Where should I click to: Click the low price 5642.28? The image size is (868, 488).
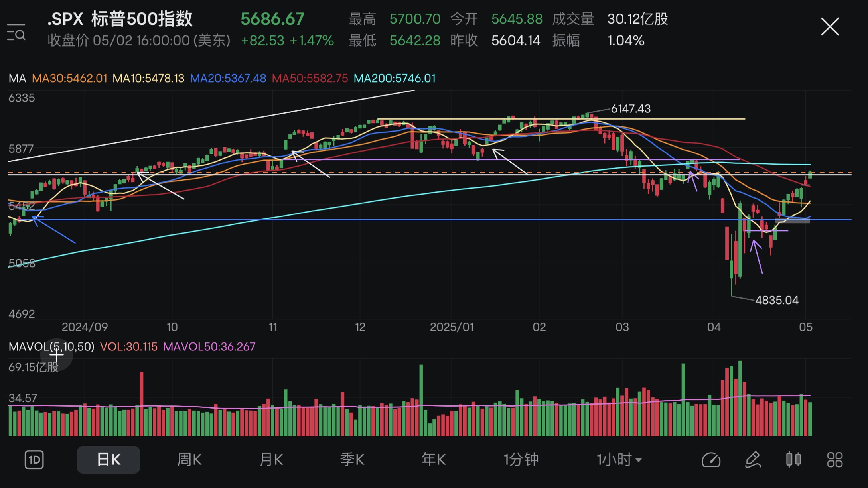click(x=415, y=41)
